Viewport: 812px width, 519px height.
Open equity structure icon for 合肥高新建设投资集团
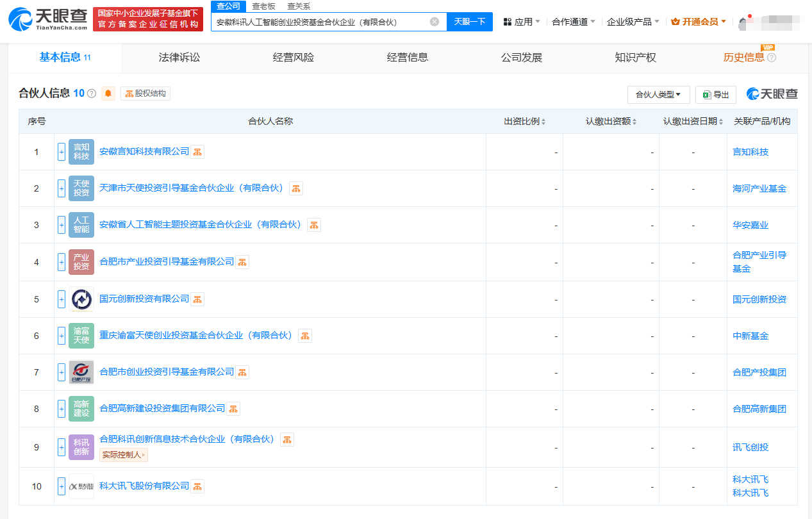point(233,409)
